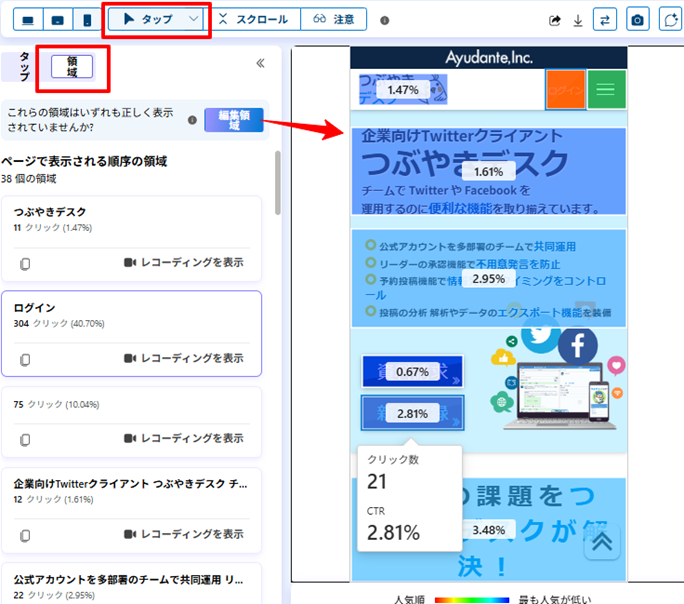This screenshot has height=604, width=684.
Task: Click the Ayudante,Inc. header text
Action: pyautogui.click(x=489, y=58)
